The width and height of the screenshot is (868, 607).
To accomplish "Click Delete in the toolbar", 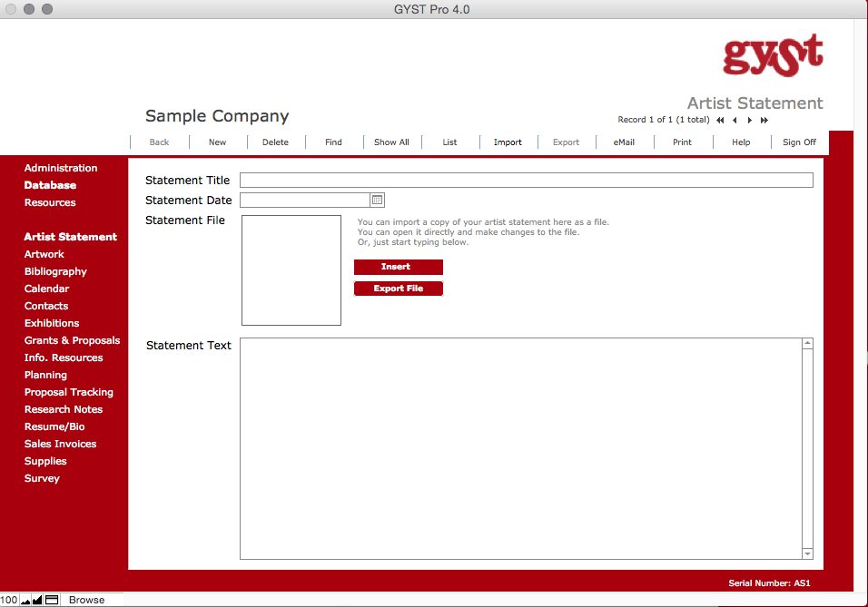I will 275,142.
